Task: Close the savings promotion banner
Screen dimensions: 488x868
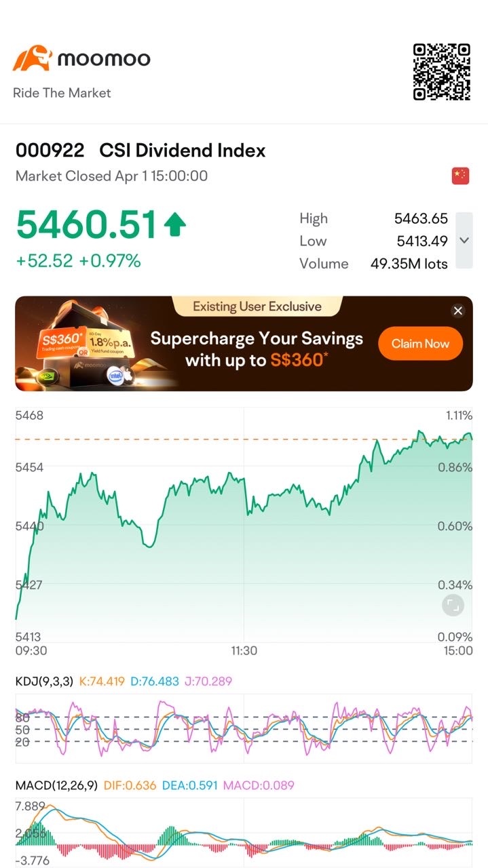Action: pyautogui.click(x=458, y=311)
